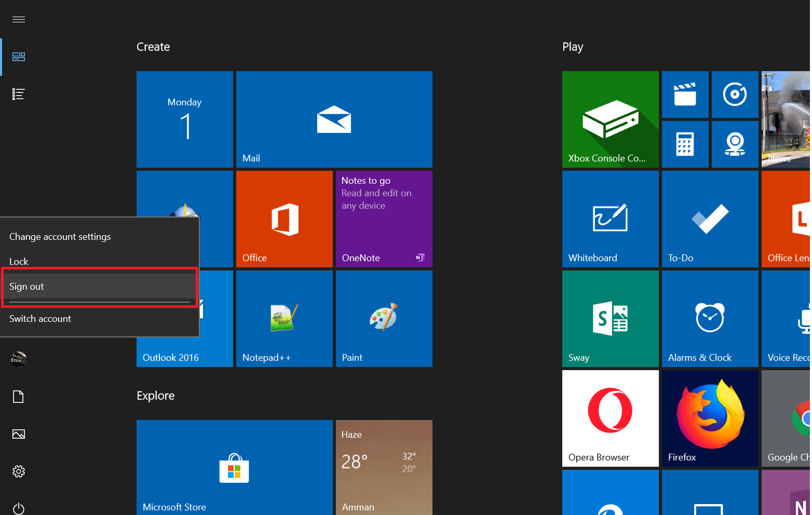Open the News photo tile

786,119
